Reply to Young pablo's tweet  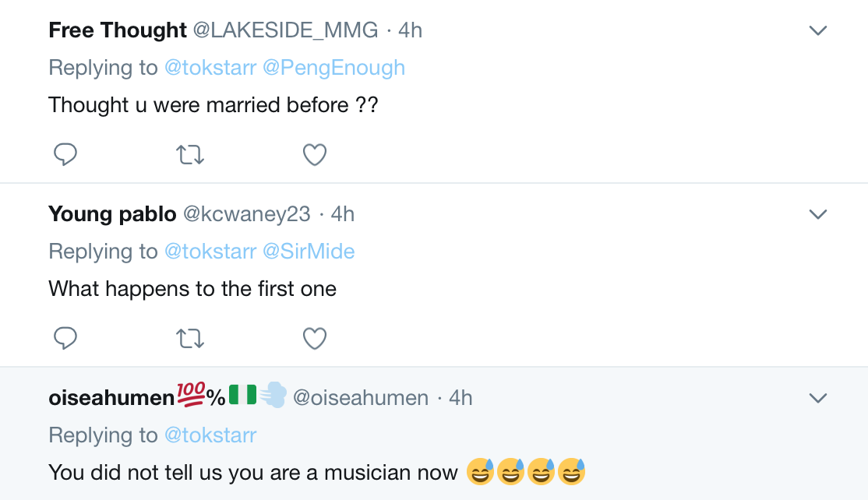(65, 338)
